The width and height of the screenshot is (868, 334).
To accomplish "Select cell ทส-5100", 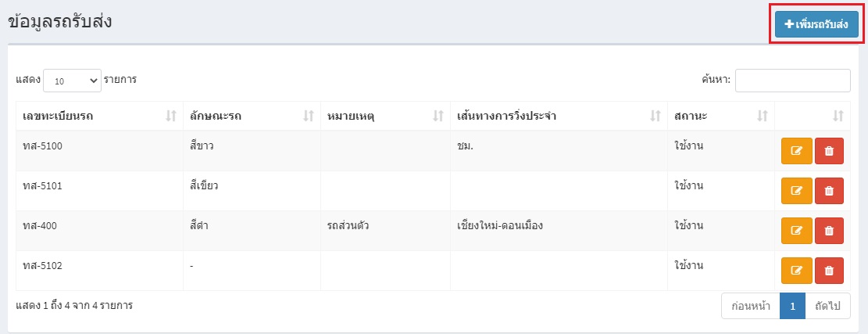I will pyautogui.click(x=100, y=151).
